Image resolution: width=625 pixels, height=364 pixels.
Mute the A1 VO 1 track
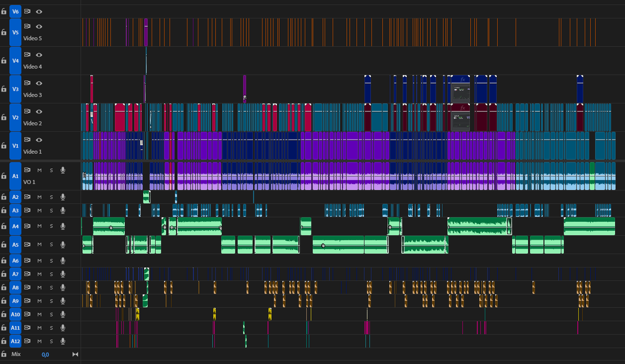[x=39, y=170]
